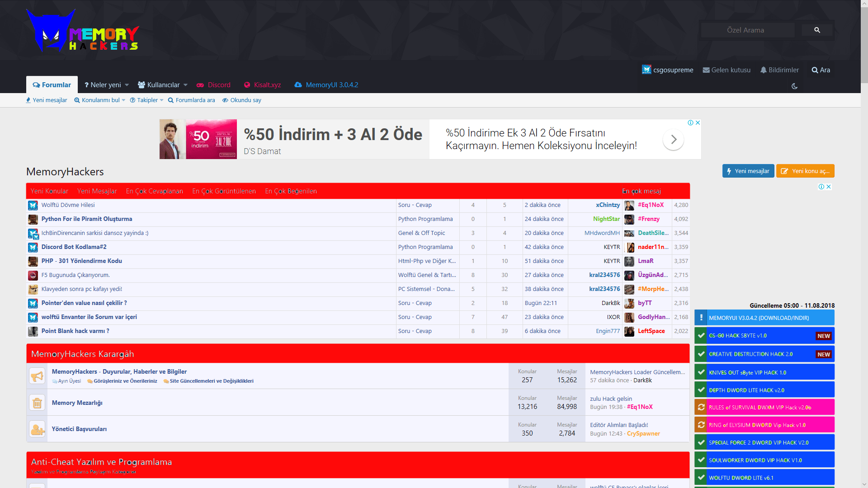Image resolution: width=868 pixels, height=488 pixels.
Task: Click the sidebar ad info icon
Action: (821, 187)
